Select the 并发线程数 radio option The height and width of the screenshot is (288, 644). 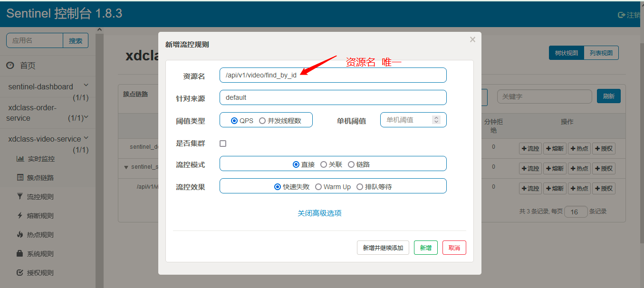(262, 121)
